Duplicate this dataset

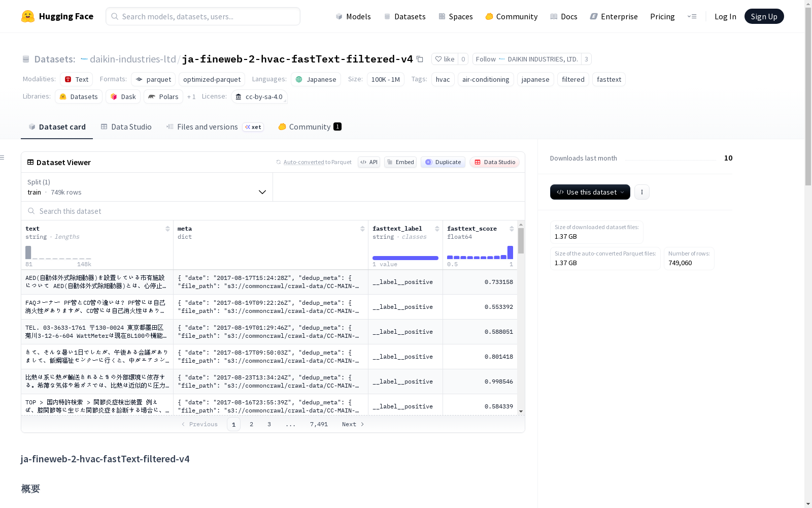click(443, 162)
